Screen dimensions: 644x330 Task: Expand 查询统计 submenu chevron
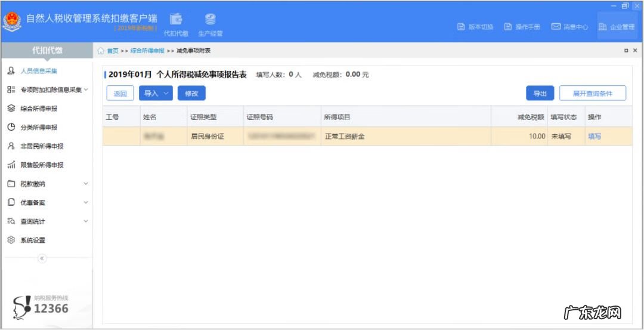[86, 221]
